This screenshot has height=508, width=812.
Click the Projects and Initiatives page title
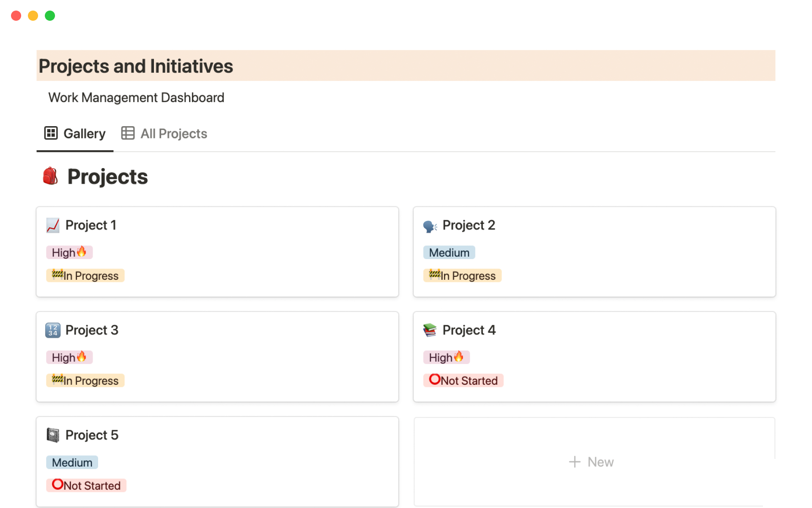pyautogui.click(x=136, y=66)
